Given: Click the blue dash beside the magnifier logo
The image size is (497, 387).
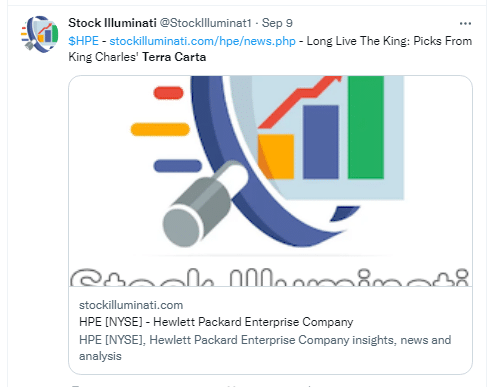Looking at the screenshot, I should (177, 166).
